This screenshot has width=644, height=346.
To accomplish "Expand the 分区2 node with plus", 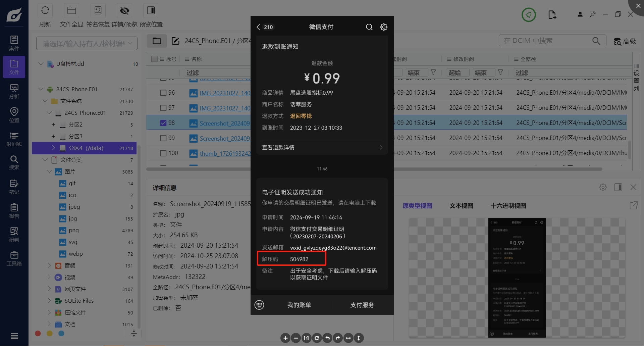I will [53, 125].
